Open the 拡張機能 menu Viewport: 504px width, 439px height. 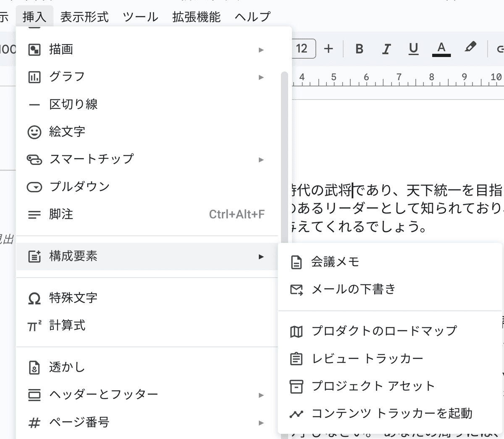(x=196, y=17)
